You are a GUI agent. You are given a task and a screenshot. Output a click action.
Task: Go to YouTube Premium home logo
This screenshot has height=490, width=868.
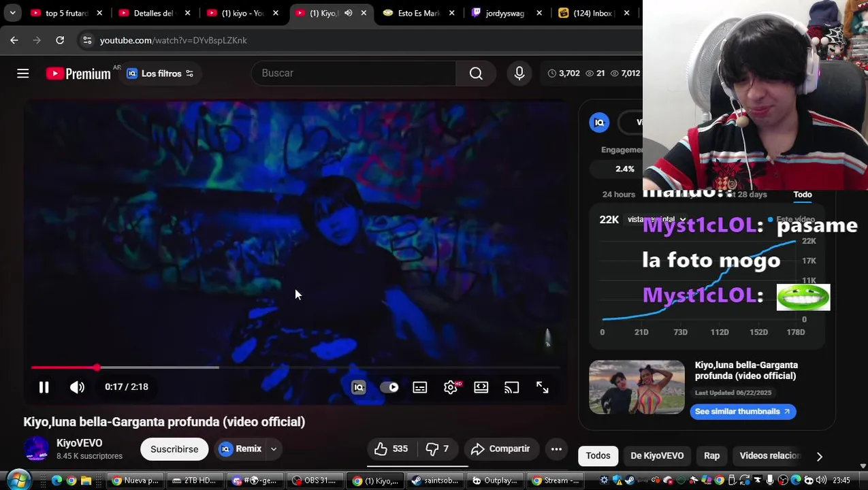(78, 73)
